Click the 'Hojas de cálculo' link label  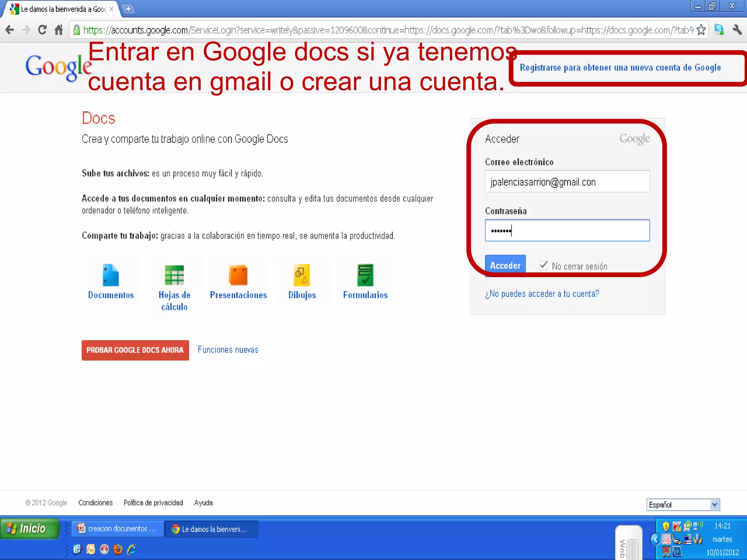174,301
